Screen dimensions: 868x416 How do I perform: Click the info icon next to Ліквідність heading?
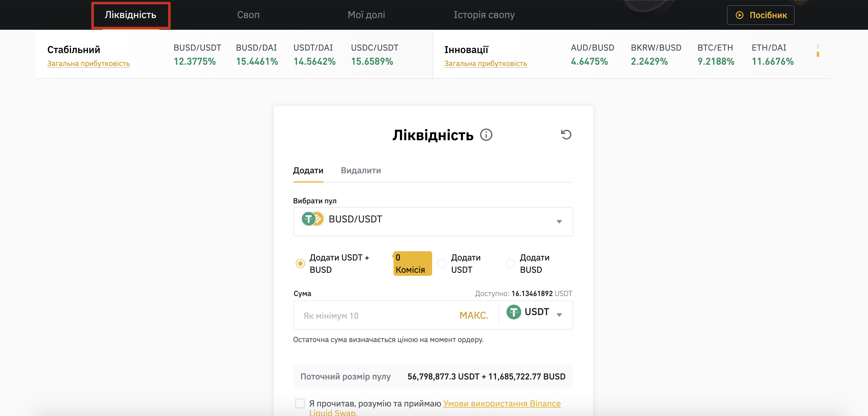(486, 135)
